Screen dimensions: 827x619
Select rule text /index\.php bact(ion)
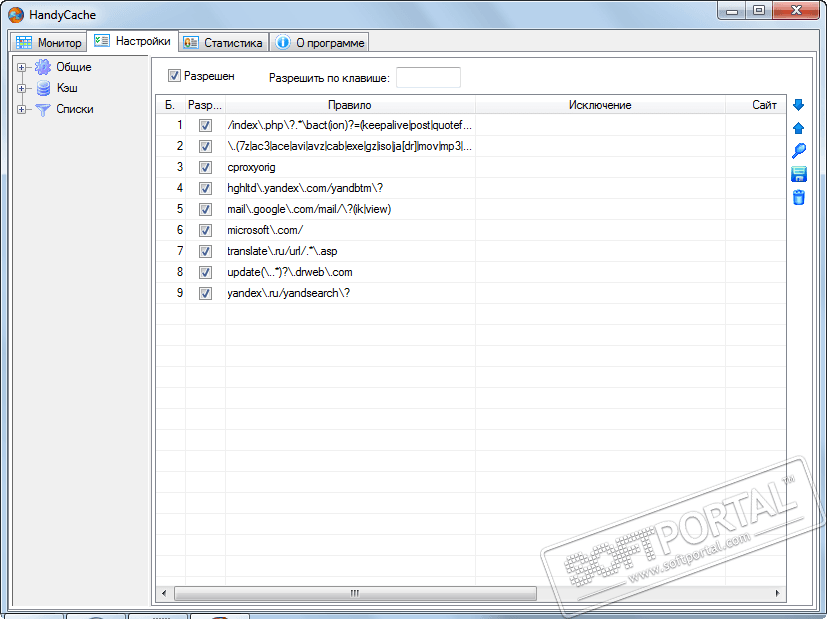click(x=350, y=125)
